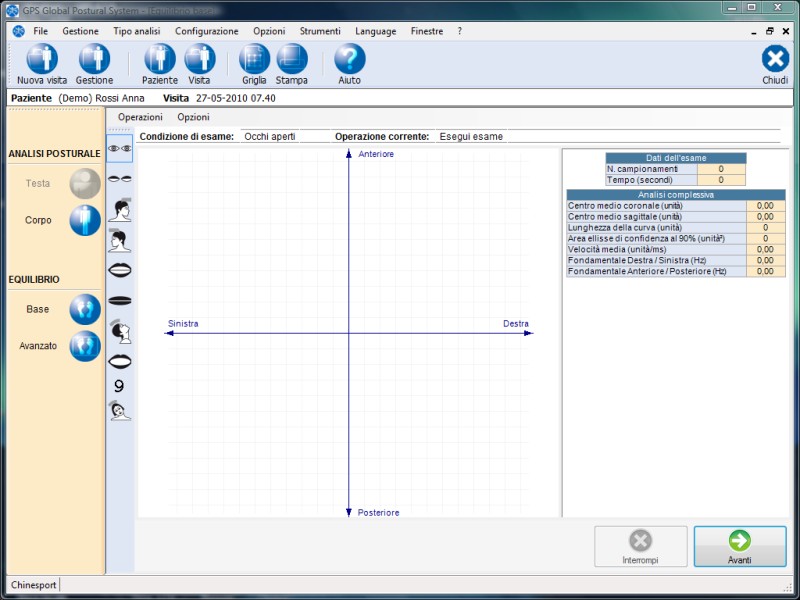The height and width of the screenshot is (600, 800).
Task: Select the open eyes exam condition
Action: tap(120, 148)
